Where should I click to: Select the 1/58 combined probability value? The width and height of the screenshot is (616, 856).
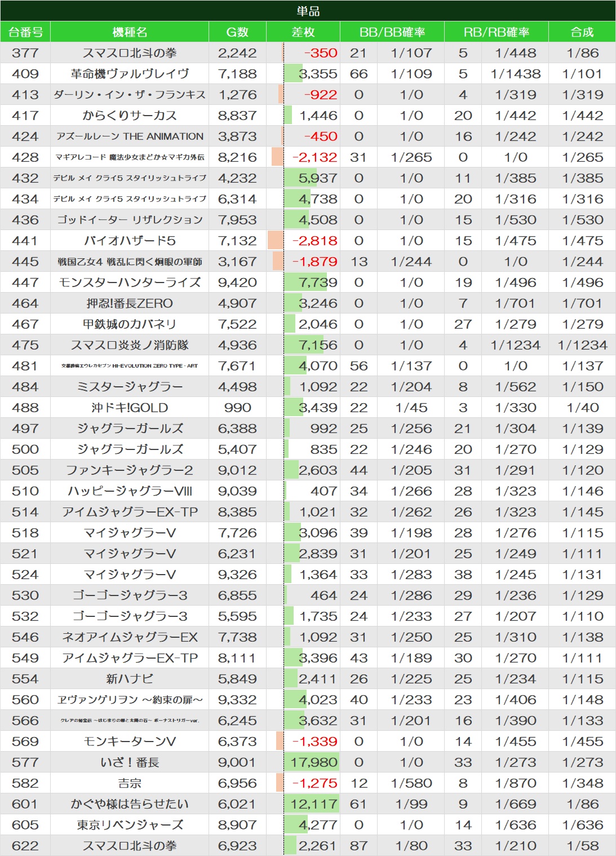583,846
